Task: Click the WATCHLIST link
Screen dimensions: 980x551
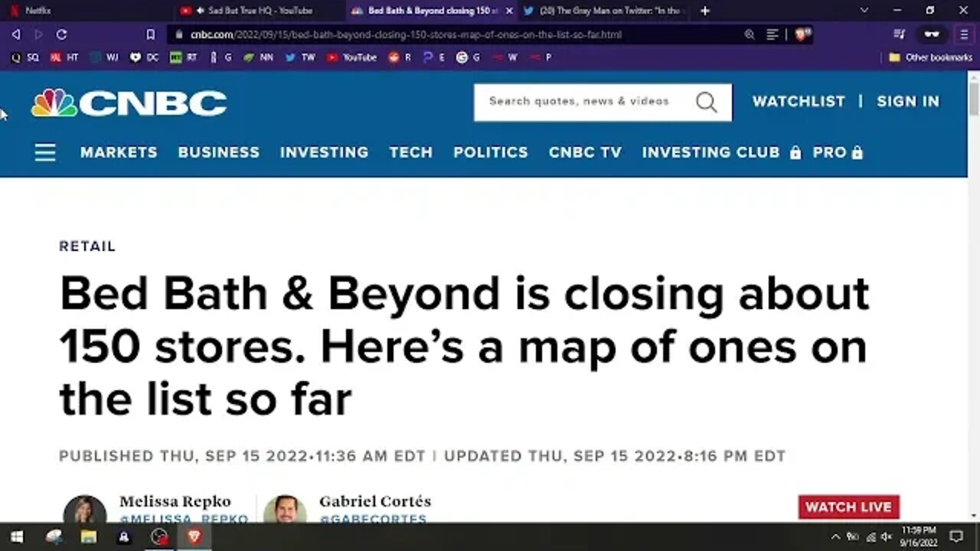Action: (x=799, y=101)
